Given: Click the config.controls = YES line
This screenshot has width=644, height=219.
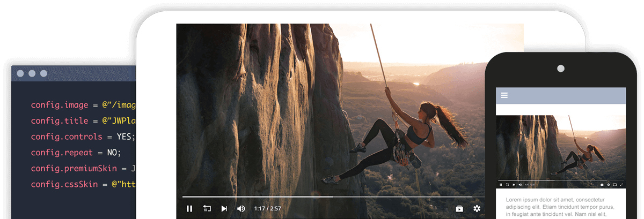Looking at the screenshot, I should pyautogui.click(x=83, y=137).
